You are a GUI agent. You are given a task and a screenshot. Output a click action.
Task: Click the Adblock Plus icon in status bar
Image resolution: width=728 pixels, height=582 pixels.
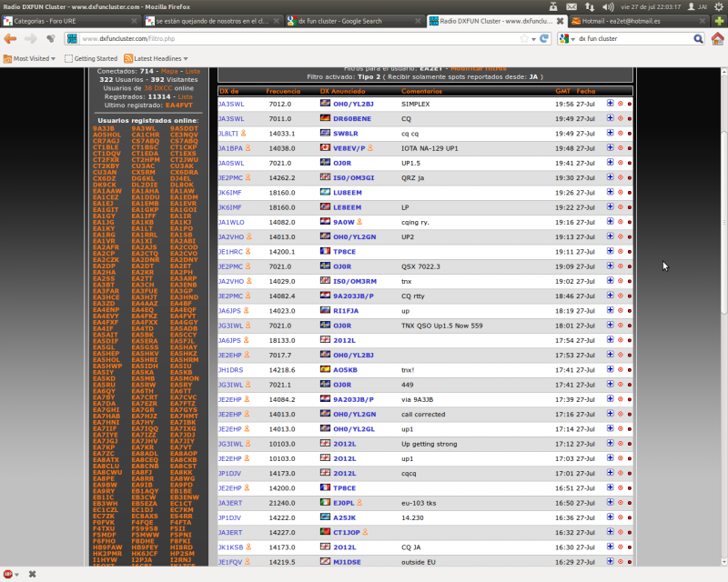(x=8, y=575)
